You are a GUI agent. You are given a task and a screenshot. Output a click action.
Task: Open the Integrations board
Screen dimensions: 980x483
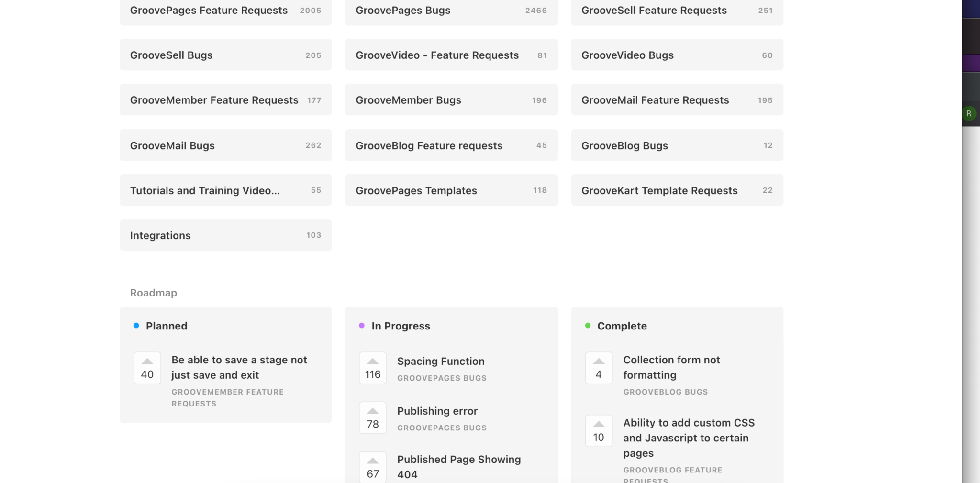[225, 235]
